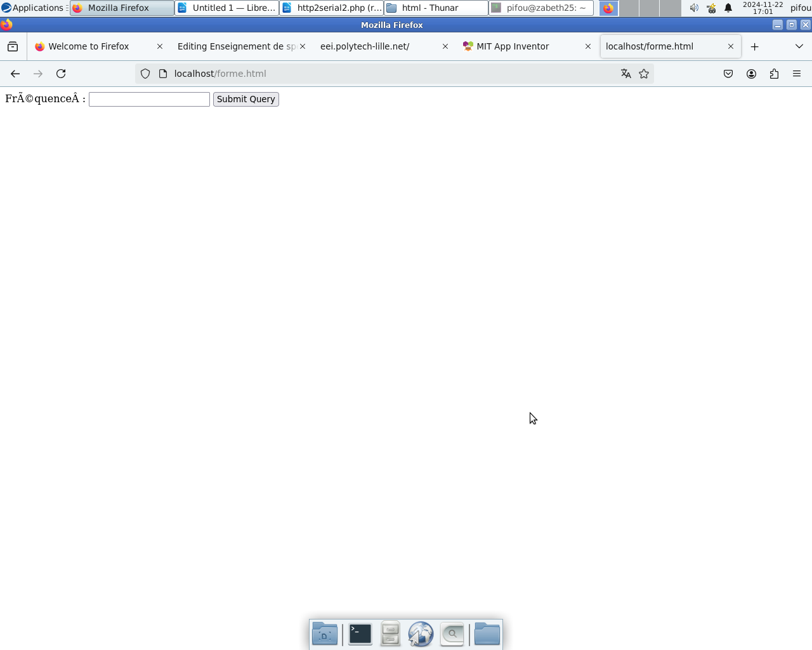This screenshot has height=650, width=812.
Task: Show site information page icon
Action: 163,74
